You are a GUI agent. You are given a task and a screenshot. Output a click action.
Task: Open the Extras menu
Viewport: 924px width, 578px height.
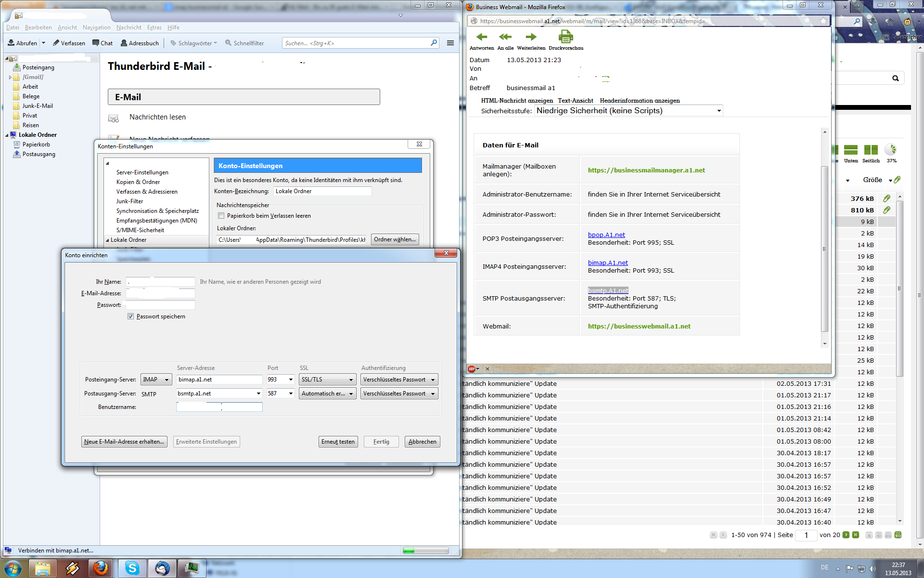154,27
